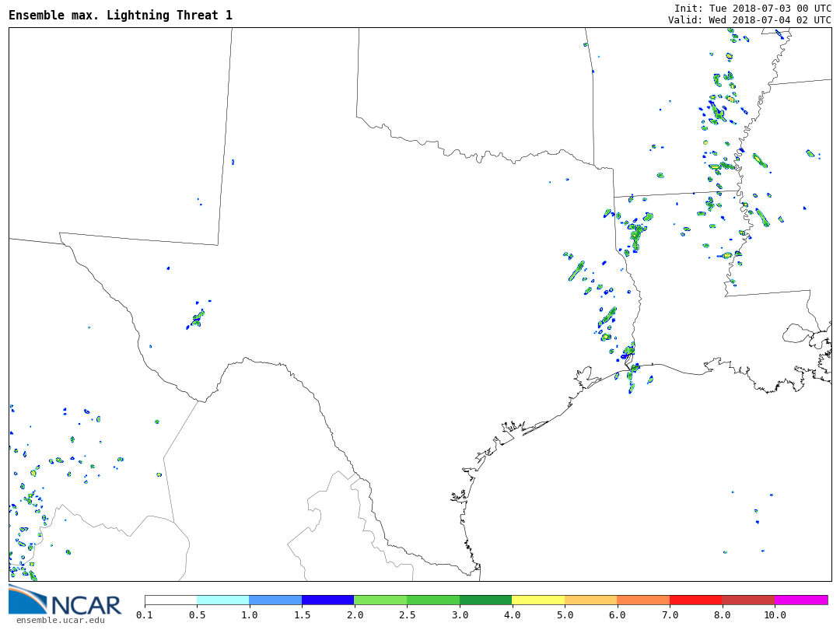This screenshot has height=630, width=840.
Task: Open the ensemble.ucar.edu link text
Action: point(60,620)
